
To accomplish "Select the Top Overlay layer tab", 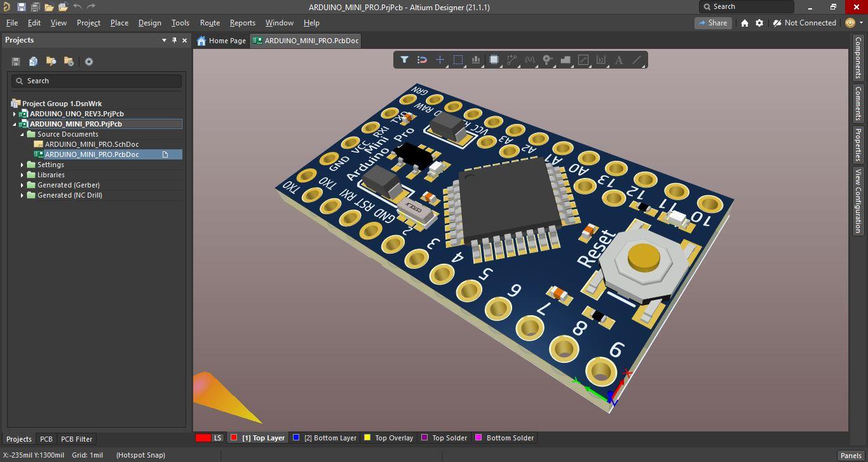I will (388, 438).
